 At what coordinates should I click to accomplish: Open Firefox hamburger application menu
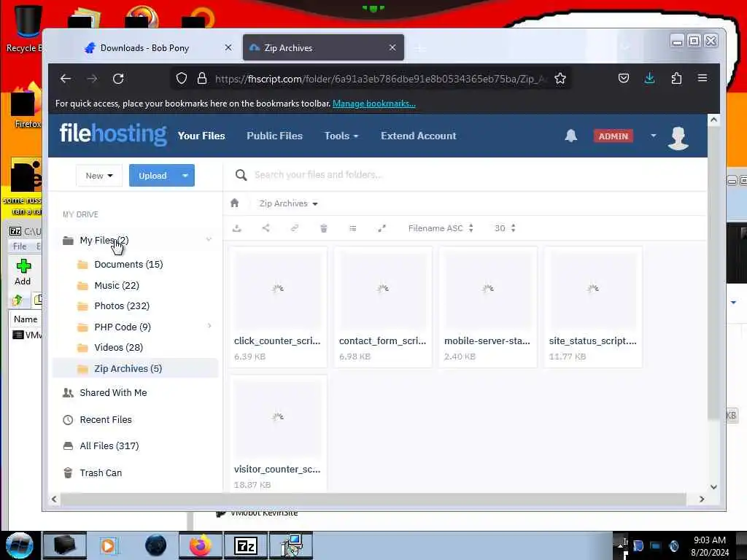pos(703,77)
